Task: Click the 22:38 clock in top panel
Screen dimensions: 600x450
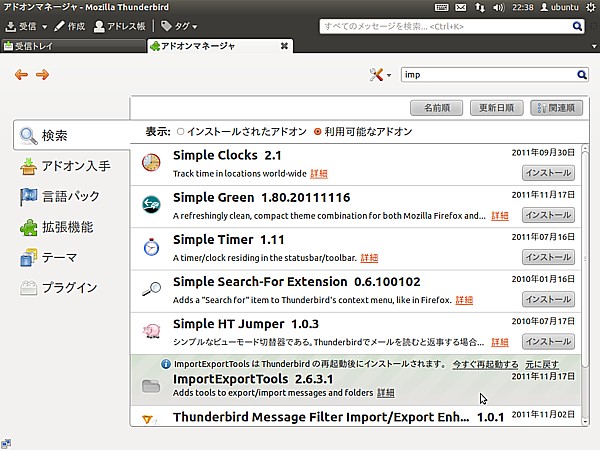Action: [x=523, y=7]
